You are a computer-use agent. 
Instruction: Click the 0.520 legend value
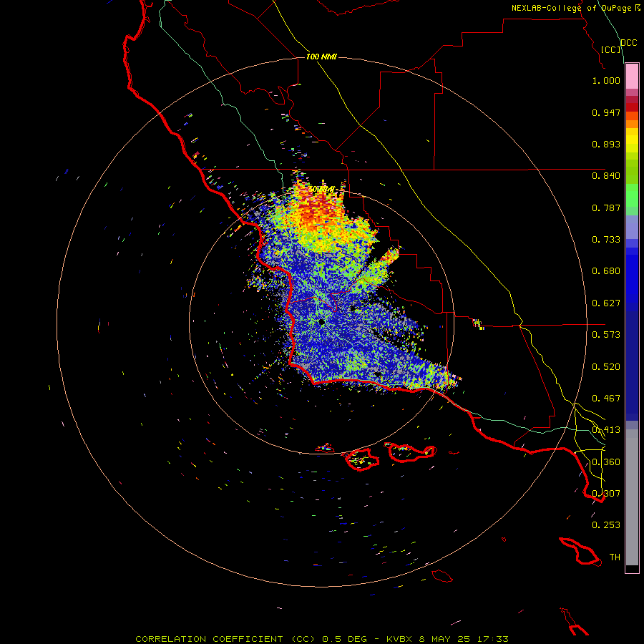606,367
